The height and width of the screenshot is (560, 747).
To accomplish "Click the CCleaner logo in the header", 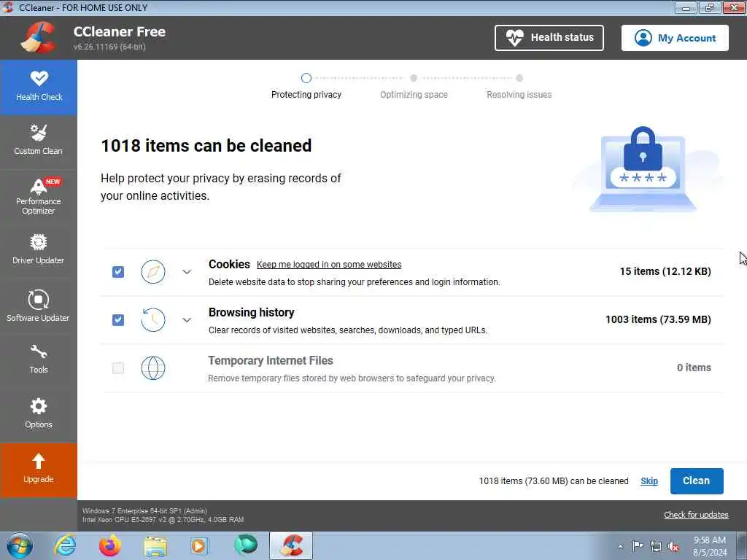I will pos(38,38).
